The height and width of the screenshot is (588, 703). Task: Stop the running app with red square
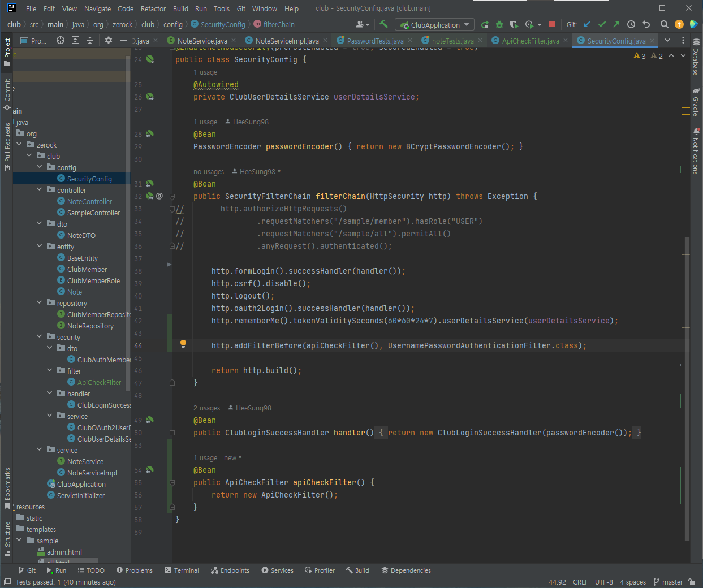[x=552, y=24]
